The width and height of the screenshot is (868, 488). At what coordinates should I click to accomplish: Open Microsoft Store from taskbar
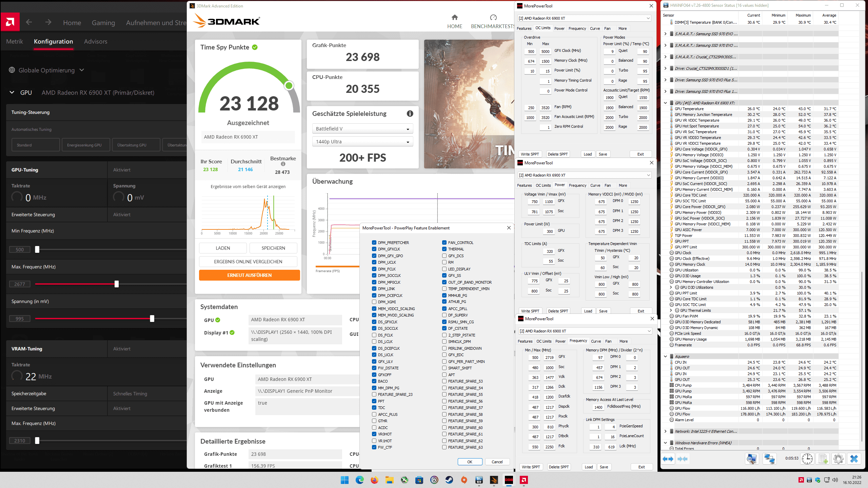point(419,480)
